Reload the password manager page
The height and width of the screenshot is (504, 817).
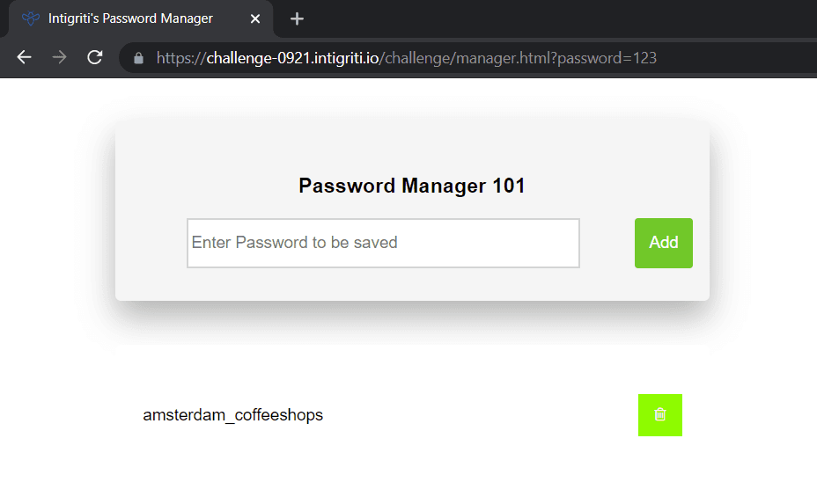coord(95,57)
